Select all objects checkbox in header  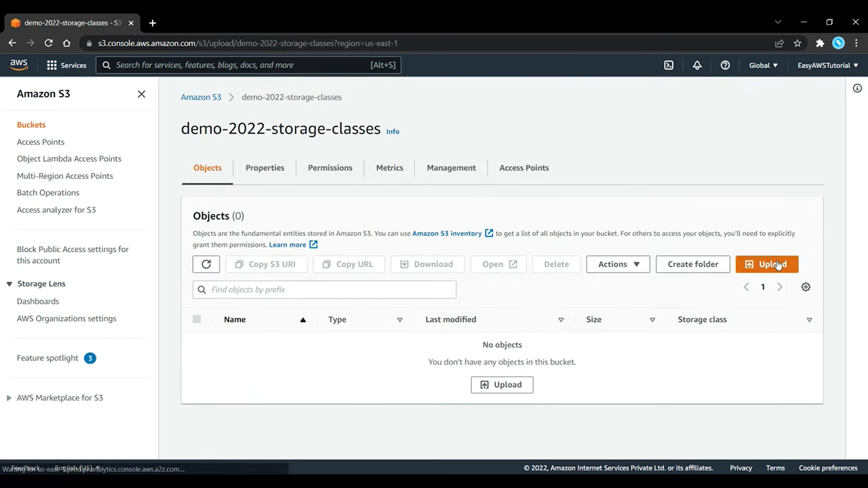coord(197,319)
